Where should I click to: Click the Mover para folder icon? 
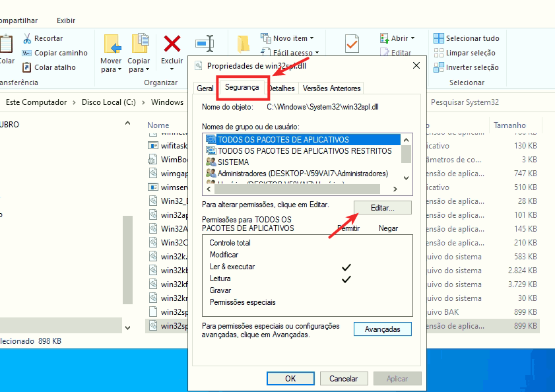point(113,44)
